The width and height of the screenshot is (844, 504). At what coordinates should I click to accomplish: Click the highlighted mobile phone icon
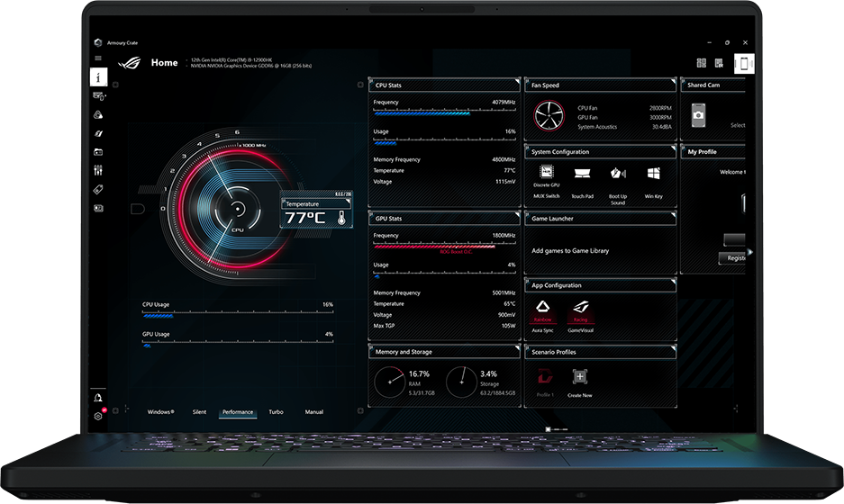pyautogui.click(x=744, y=64)
